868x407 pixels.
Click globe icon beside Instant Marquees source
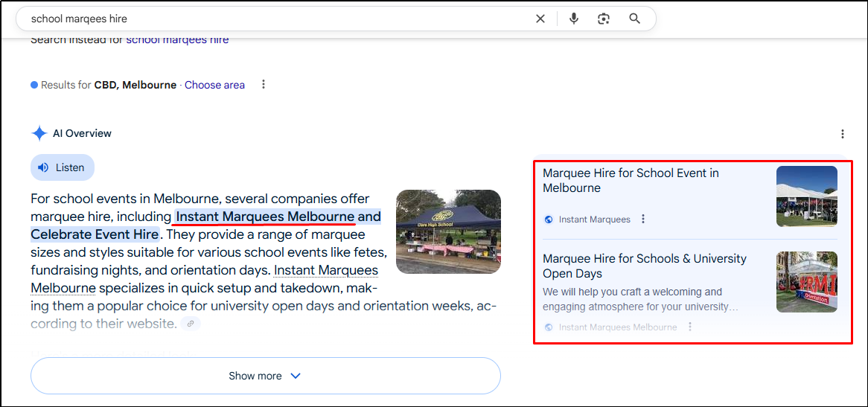tap(549, 219)
